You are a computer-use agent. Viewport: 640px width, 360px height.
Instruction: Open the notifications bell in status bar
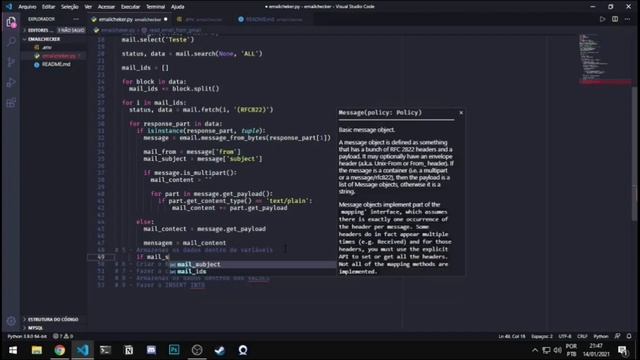(629, 336)
